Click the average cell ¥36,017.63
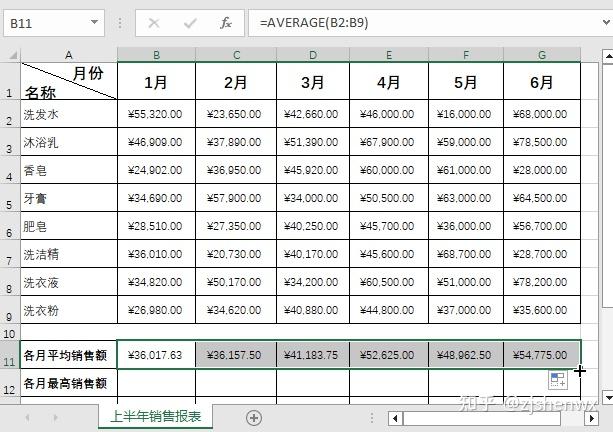The width and height of the screenshot is (613, 432). pyautogui.click(x=156, y=355)
